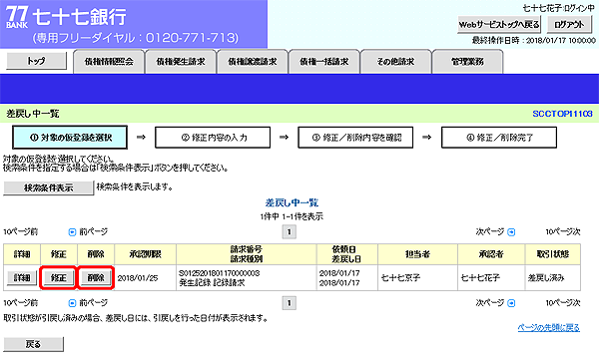The height and width of the screenshot is (364, 599).
Task: Click the 次ページ arrow icon above the table
Action: click(511, 232)
